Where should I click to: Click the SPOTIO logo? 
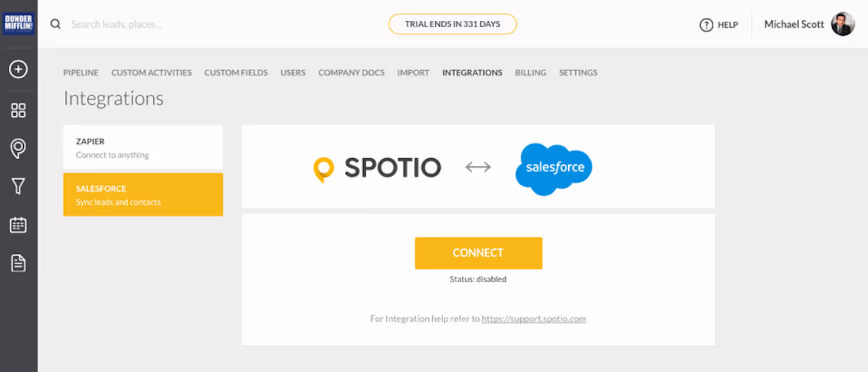pos(377,168)
